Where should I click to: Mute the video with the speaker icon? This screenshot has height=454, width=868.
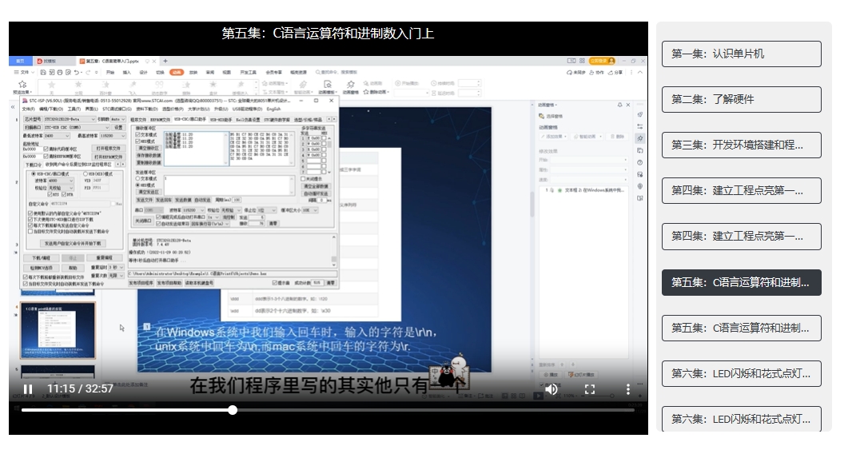[551, 389]
